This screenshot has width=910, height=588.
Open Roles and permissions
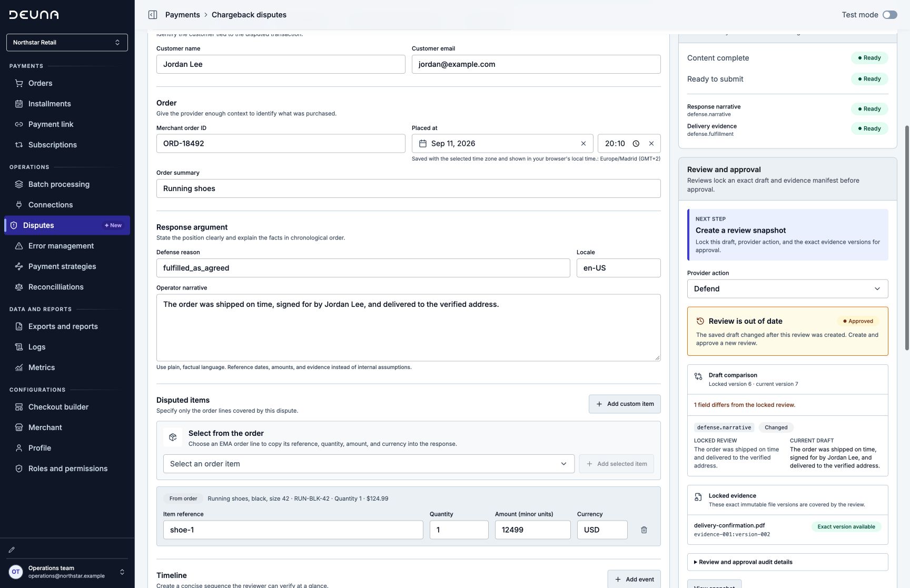point(67,469)
